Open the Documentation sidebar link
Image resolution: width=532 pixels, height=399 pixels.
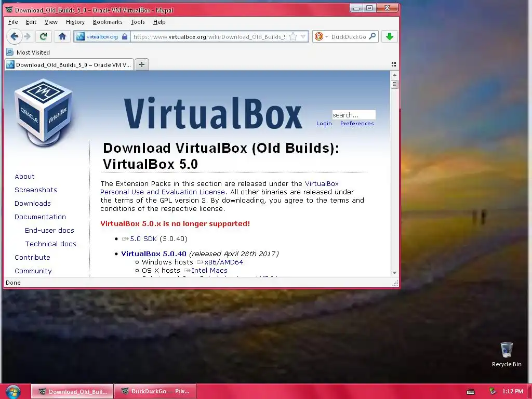tap(40, 217)
